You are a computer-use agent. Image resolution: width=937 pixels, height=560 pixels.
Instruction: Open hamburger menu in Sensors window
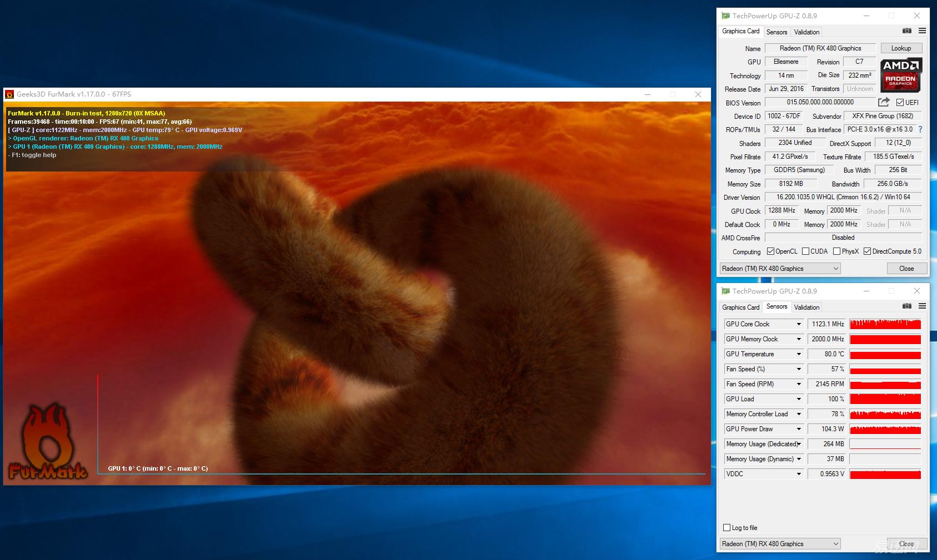(922, 306)
